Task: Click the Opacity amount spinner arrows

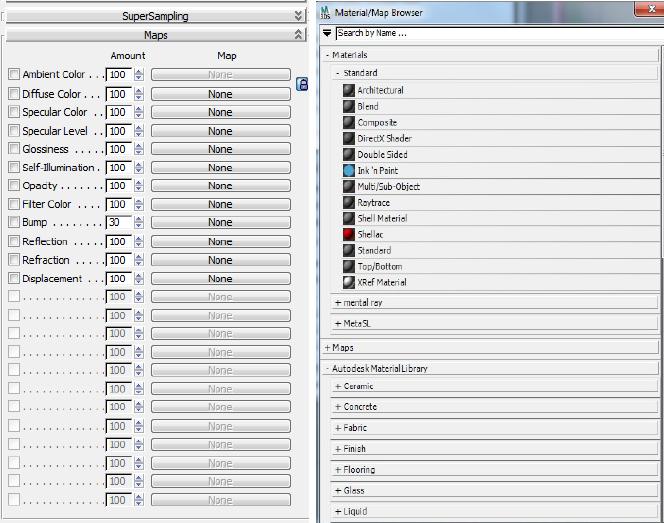Action: 139,185
